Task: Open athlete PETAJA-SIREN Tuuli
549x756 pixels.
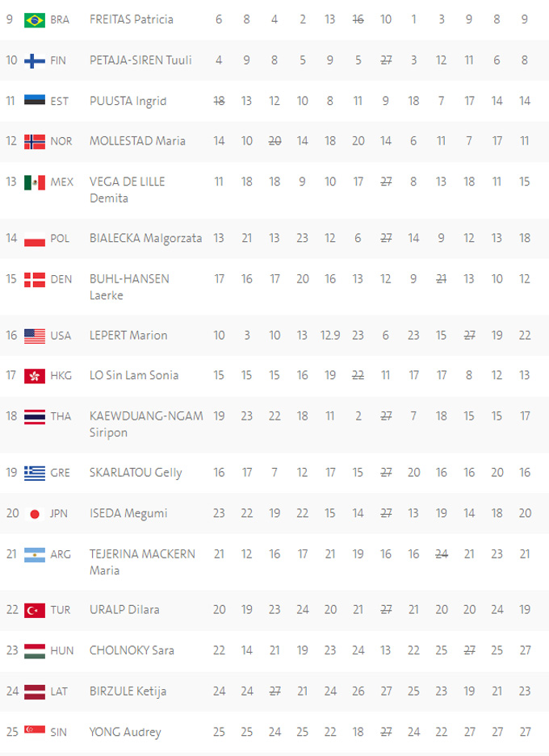Action: click(136, 61)
